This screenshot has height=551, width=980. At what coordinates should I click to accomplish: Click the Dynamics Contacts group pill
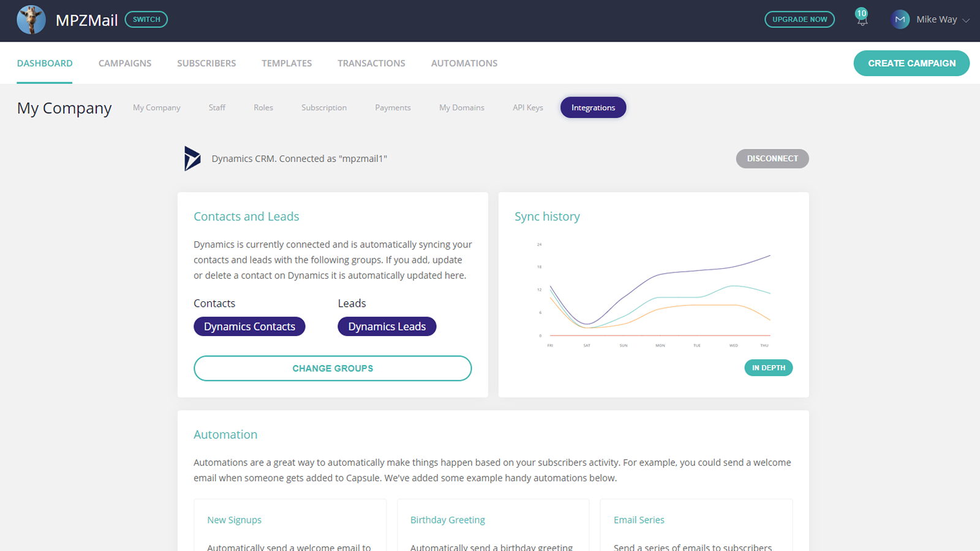tap(249, 326)
